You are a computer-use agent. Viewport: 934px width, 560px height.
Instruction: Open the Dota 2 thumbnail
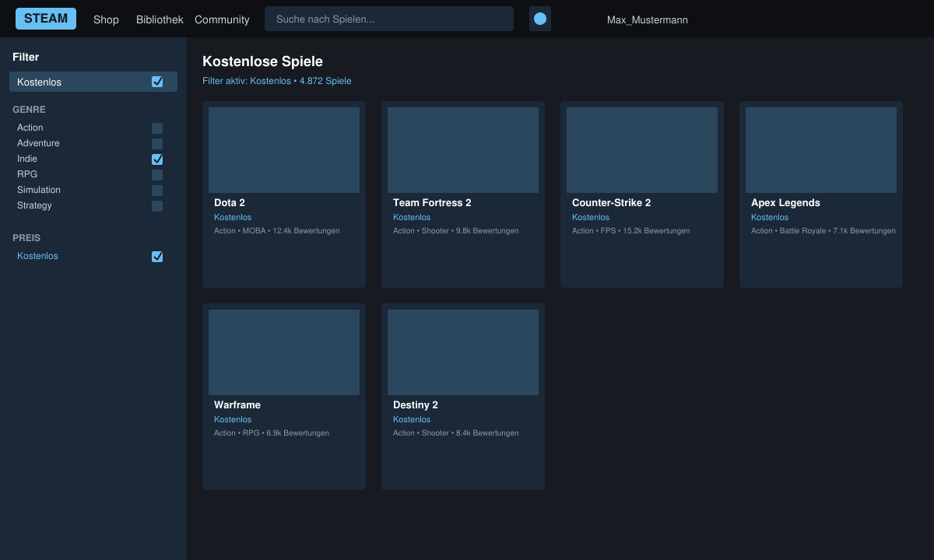(284, 150)
